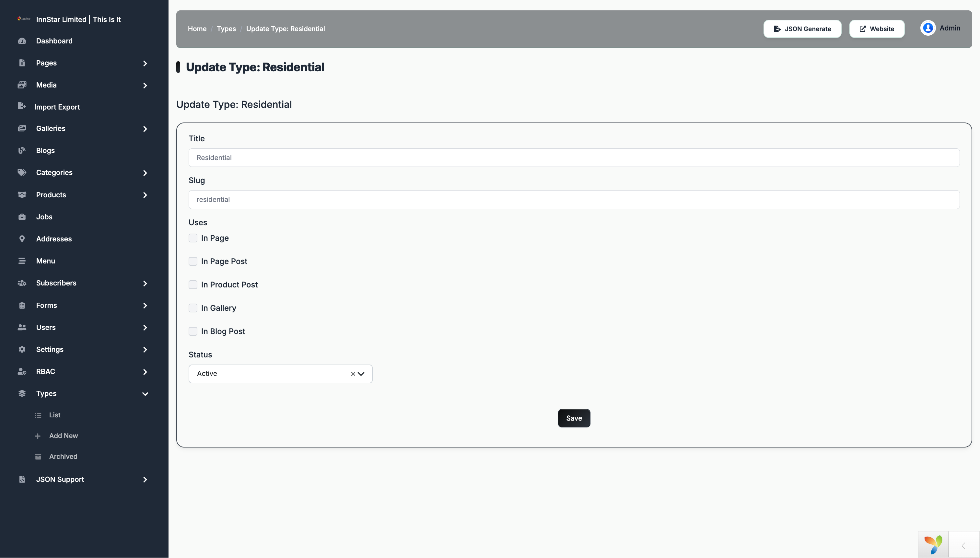Click the Menu bars icon in sidebar
The image size is (980, 558).
[x=22, y=261]
